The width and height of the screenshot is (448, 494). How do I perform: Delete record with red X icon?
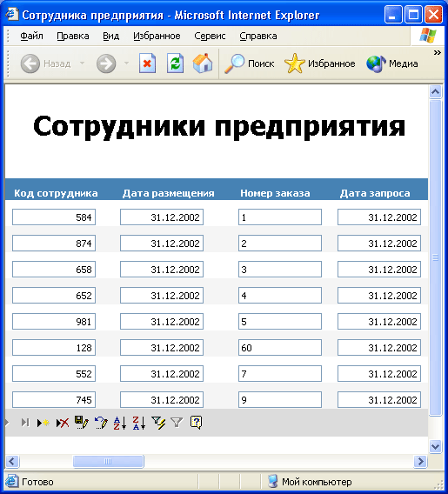click(x=63, y=423)
